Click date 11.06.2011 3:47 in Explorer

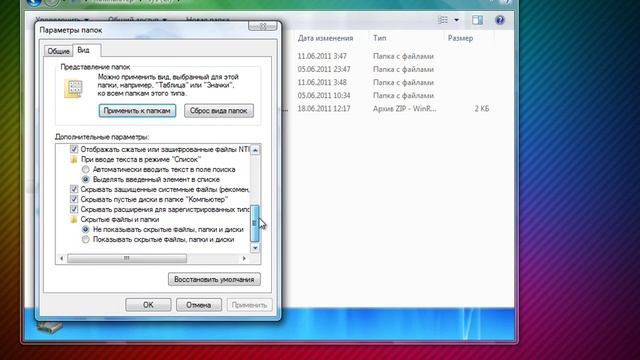click(322, 56)
